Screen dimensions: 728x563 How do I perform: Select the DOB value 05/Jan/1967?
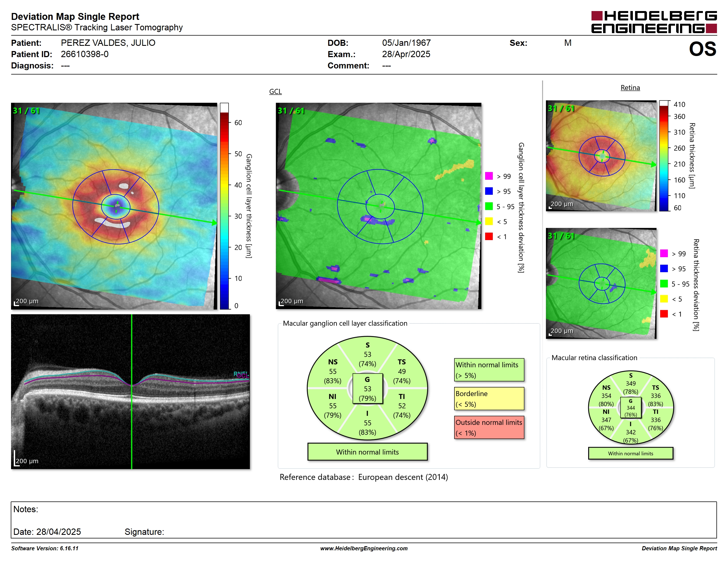406,43
